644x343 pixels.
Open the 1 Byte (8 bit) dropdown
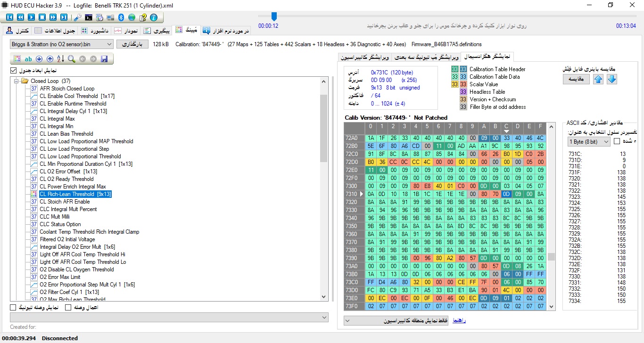(589, 142)
